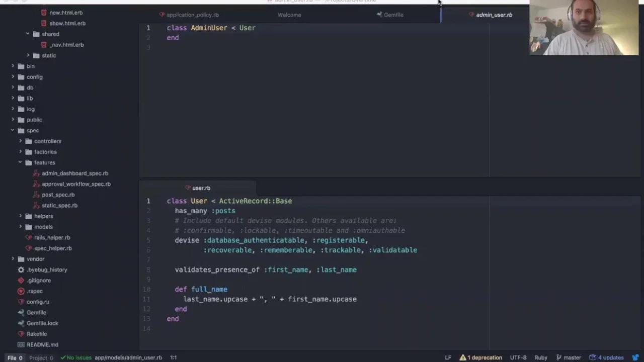Click the 4 updates package icon

(593, 357)
